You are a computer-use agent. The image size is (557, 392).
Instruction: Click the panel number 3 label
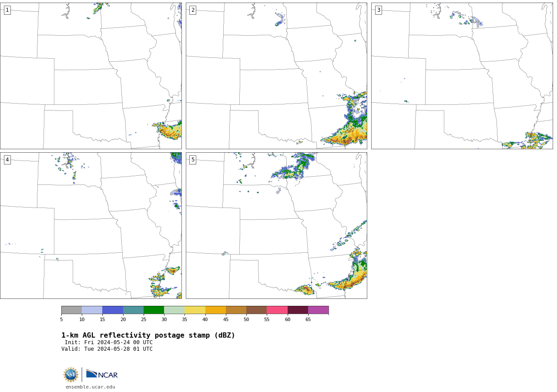click(x=378, y=10)
